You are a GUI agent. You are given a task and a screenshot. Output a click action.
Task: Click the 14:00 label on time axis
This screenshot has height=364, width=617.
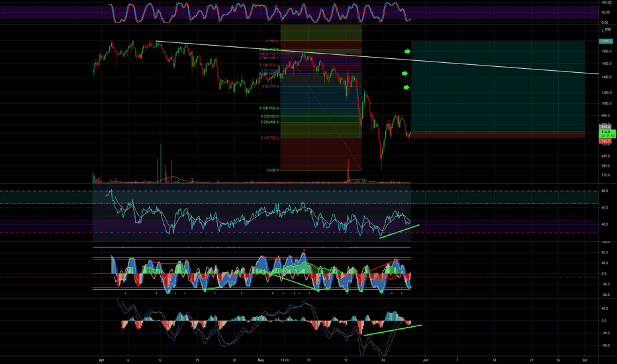pos(285,360)
